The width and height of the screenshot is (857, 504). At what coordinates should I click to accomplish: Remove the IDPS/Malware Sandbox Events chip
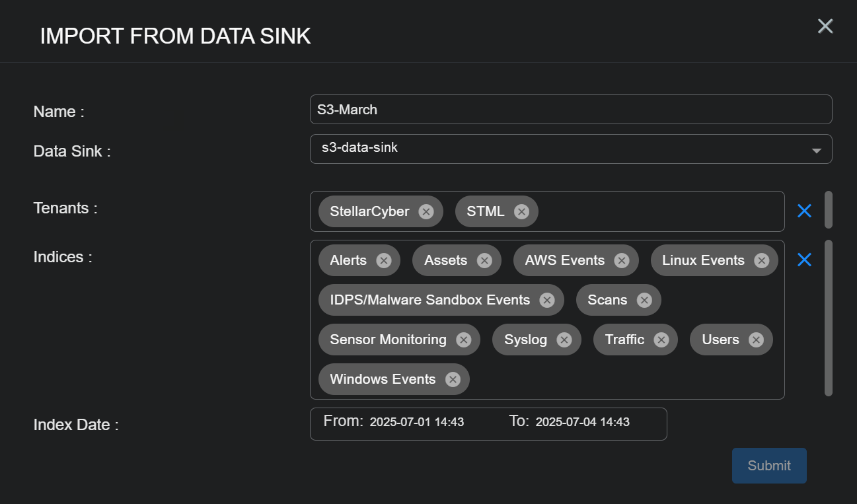547,300
